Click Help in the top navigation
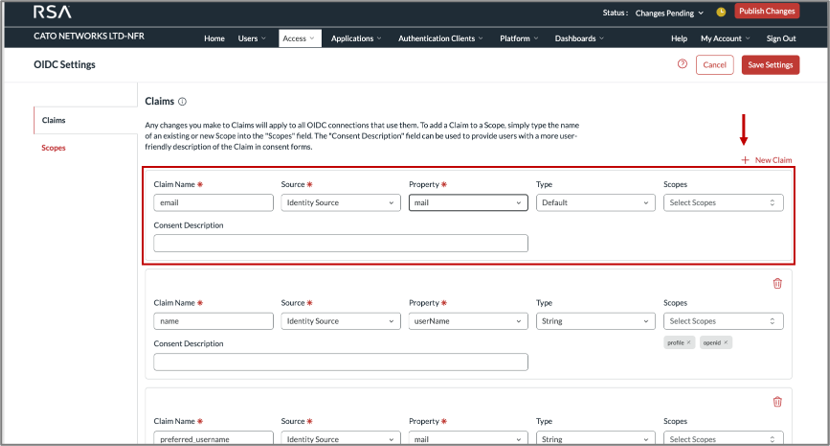 coord(679,39)
